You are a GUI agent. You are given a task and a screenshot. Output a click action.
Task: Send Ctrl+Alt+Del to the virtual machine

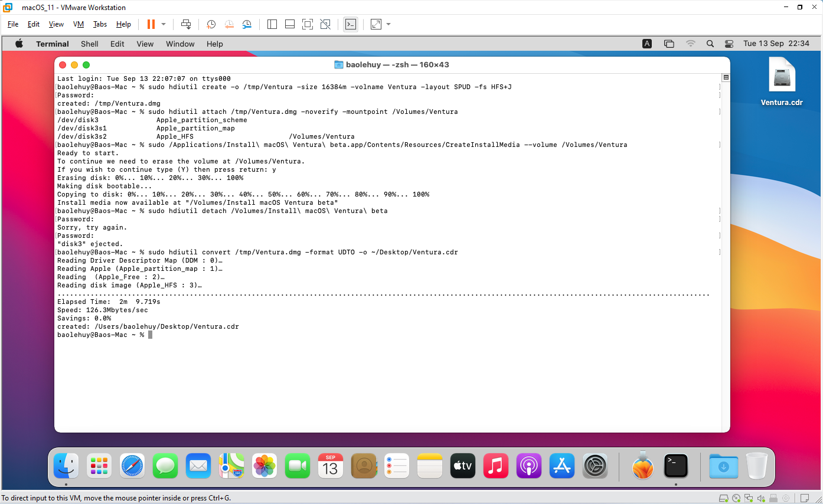tap(186, 24)
